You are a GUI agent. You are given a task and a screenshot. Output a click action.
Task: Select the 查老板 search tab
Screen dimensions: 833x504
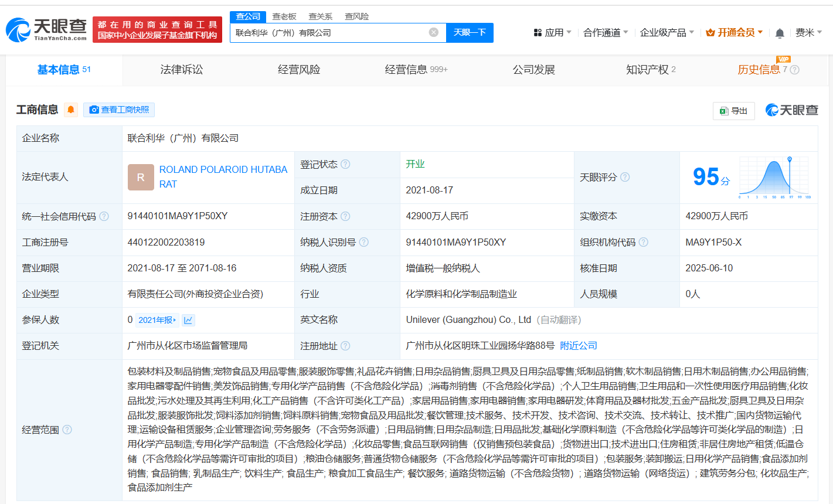click(284, 16)
